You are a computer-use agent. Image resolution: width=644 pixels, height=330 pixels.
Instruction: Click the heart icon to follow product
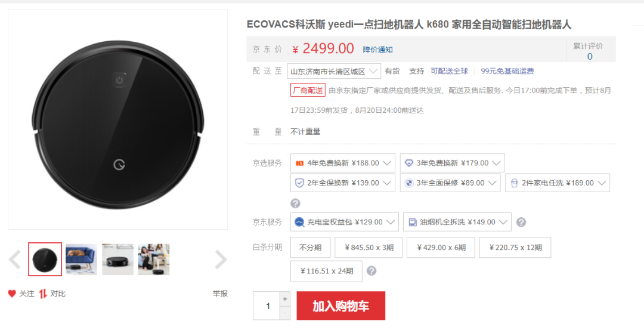click(12, 294)
